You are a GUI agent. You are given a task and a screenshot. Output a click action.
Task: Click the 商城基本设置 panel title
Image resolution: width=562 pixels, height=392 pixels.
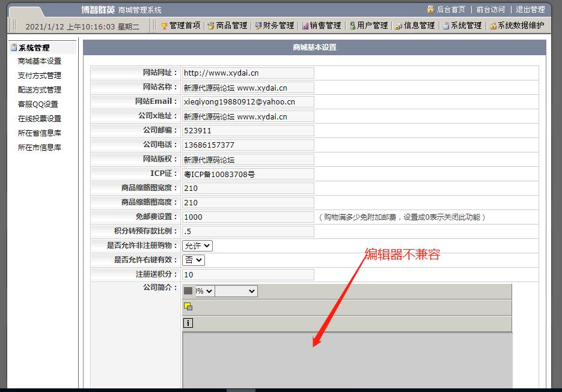pyautogui.click(x=314, y=47)
